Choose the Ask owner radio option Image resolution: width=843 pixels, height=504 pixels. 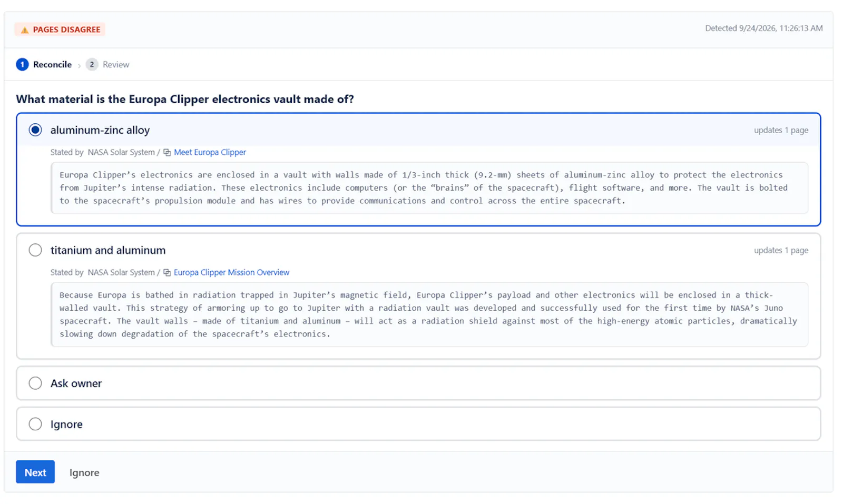[35, 383]
